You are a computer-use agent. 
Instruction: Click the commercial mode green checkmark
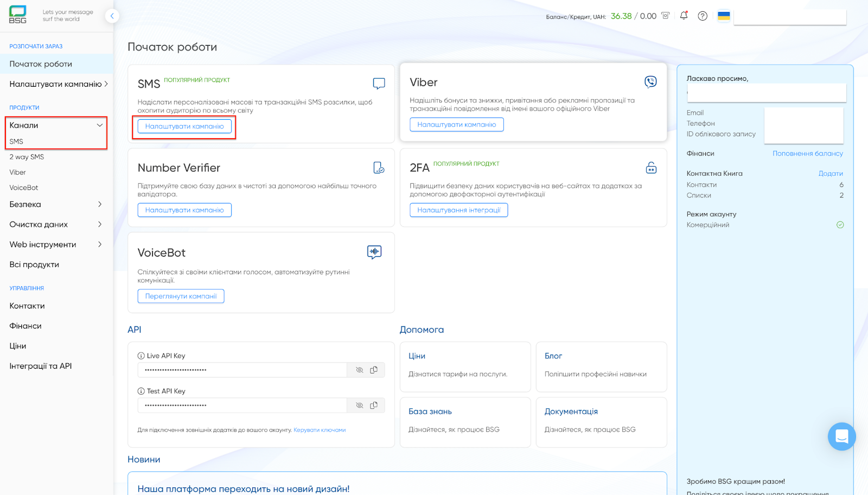840,225
